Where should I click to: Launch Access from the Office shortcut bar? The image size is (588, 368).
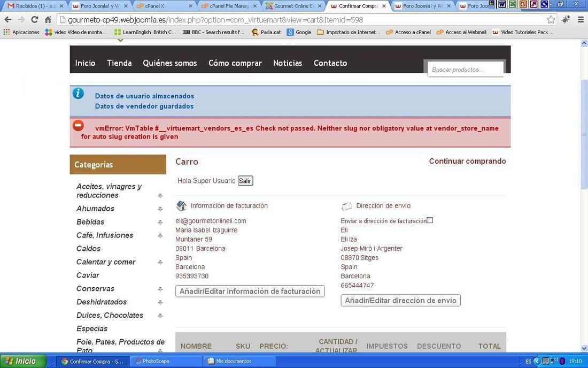point(533,4)
